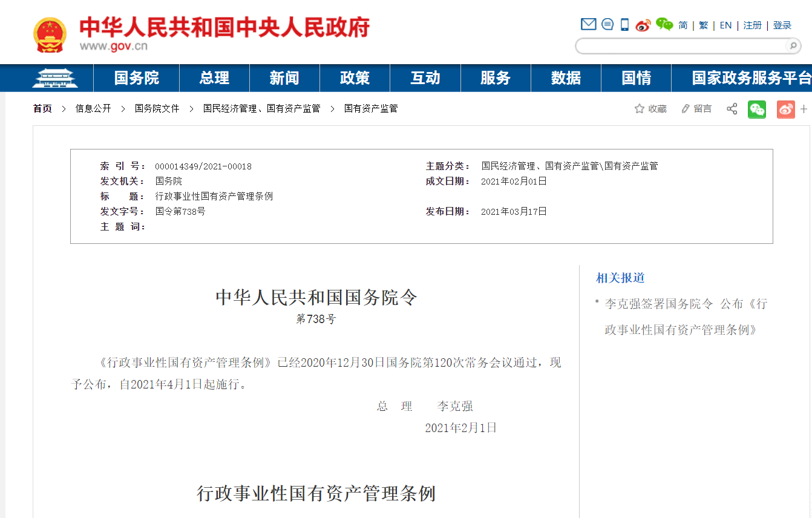Open the email envelope icon
The width and height of the screenshot is (812, 518).
coord(588,25)
